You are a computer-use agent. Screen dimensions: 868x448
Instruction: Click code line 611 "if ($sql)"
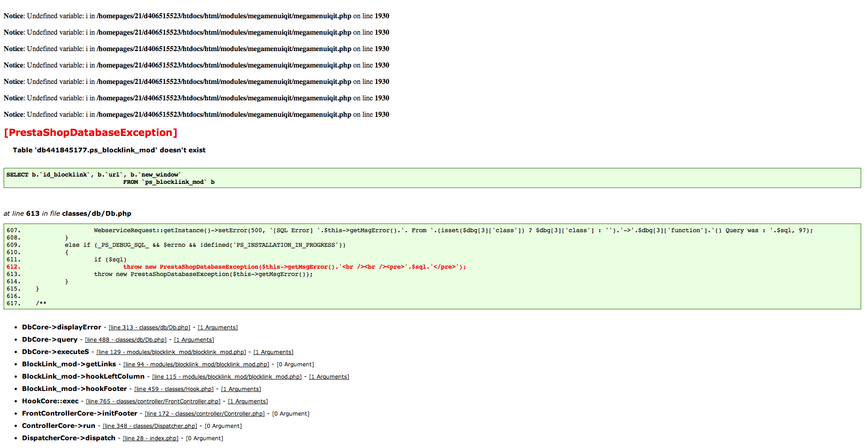click(67, 260)
